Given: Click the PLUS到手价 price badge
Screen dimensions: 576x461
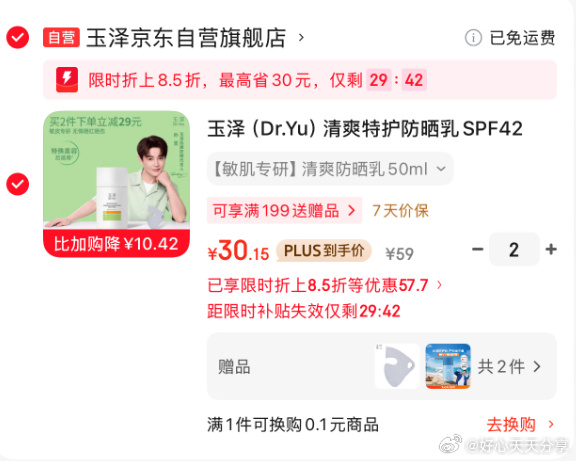Looking at the screenshot, I should [324, 251].
